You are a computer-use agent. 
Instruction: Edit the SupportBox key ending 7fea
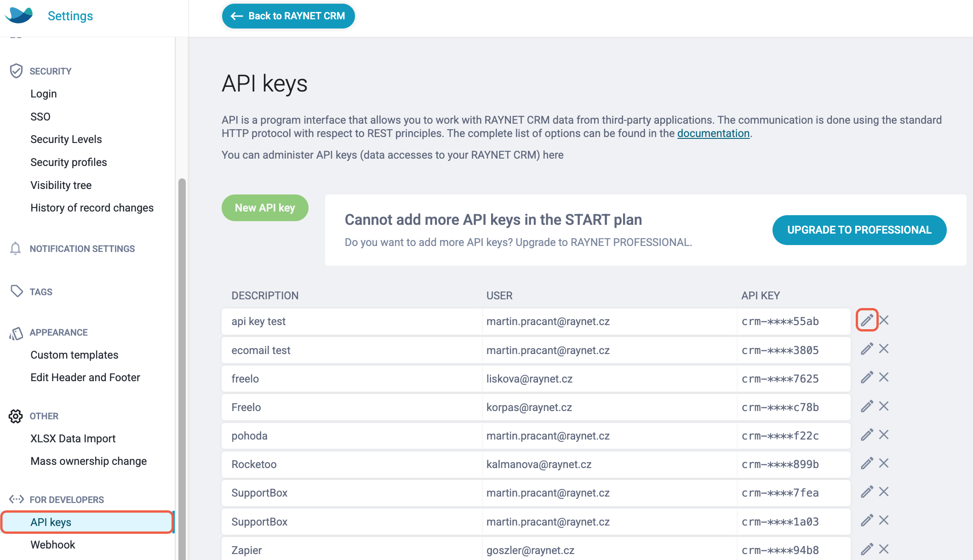coord(867,492)
